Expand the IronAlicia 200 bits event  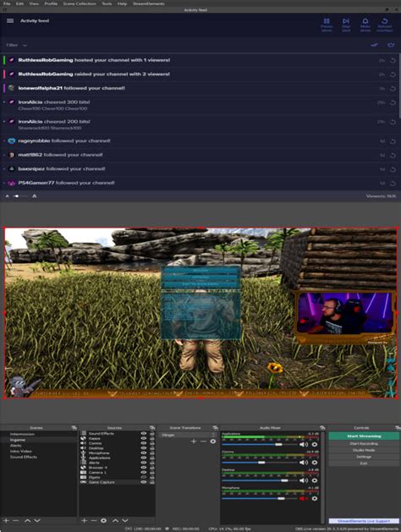(x=4, y=122)
